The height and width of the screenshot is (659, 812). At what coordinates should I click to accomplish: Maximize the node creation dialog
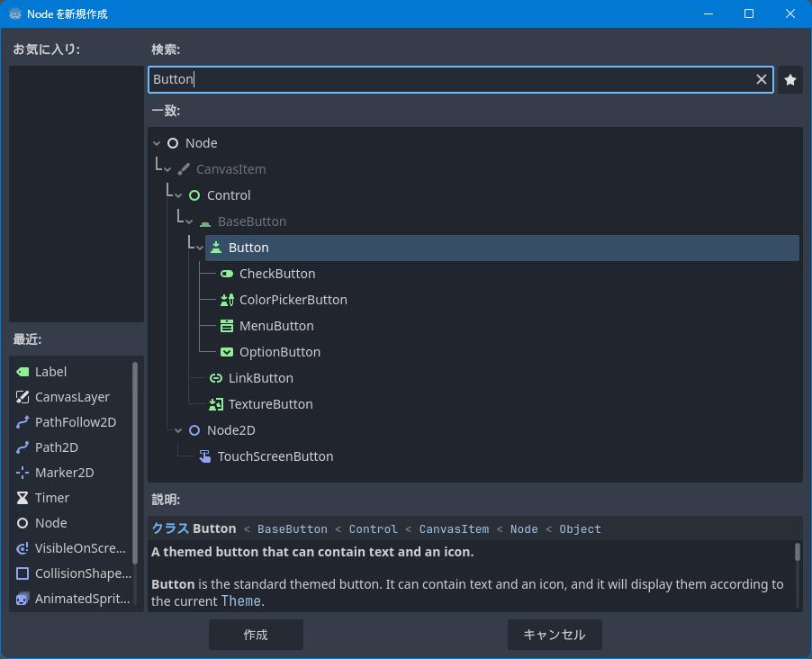[749, 14]
